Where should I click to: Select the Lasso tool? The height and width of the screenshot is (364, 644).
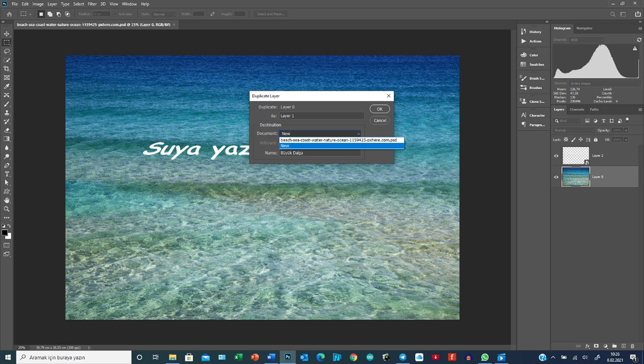coord(7,52)
